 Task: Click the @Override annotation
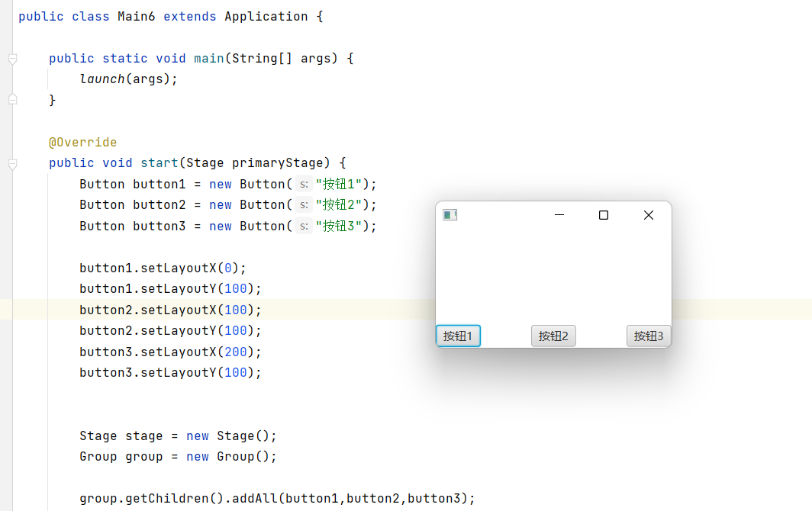click(83, 143)
